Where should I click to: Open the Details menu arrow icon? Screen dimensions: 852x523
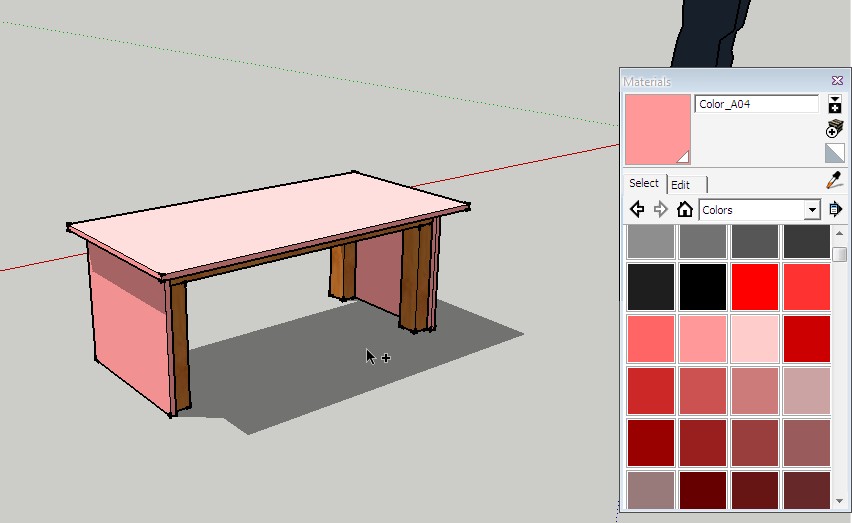[x=836, y=209]
